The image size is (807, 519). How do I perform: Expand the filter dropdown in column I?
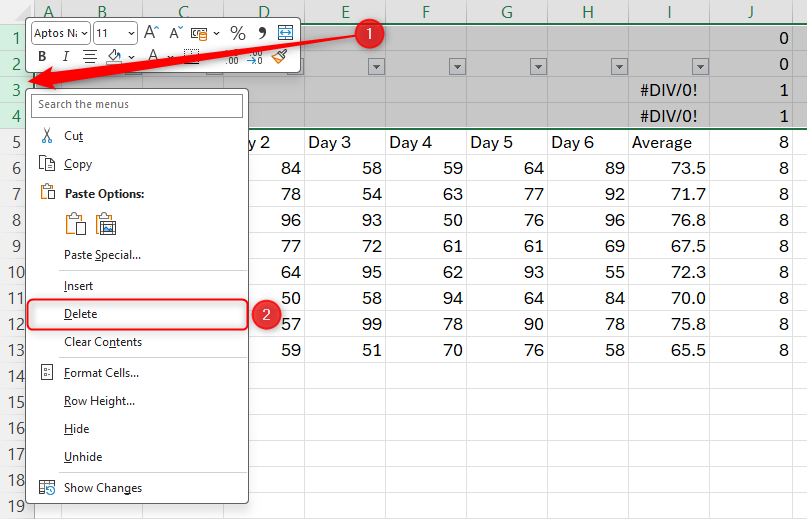pos(700,66)
